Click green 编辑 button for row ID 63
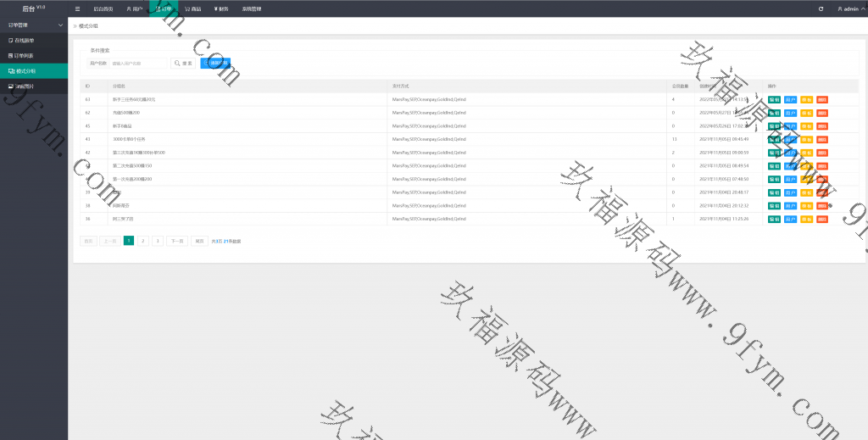The height and width of the screenshot is (440, 868). pos(774,99)
